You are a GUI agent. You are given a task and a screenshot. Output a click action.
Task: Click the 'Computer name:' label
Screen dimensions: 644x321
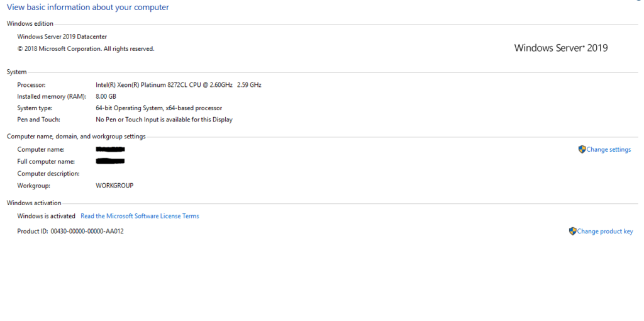coord(41,150)
